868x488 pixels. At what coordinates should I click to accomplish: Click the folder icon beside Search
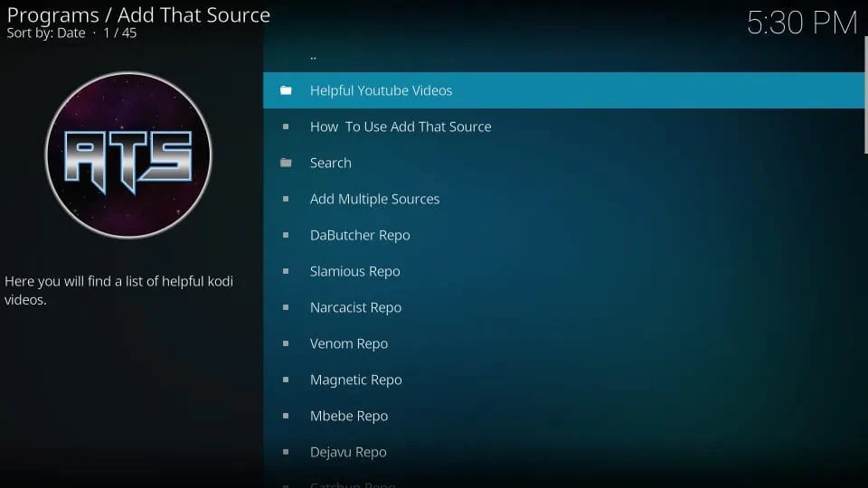(286, 163)
